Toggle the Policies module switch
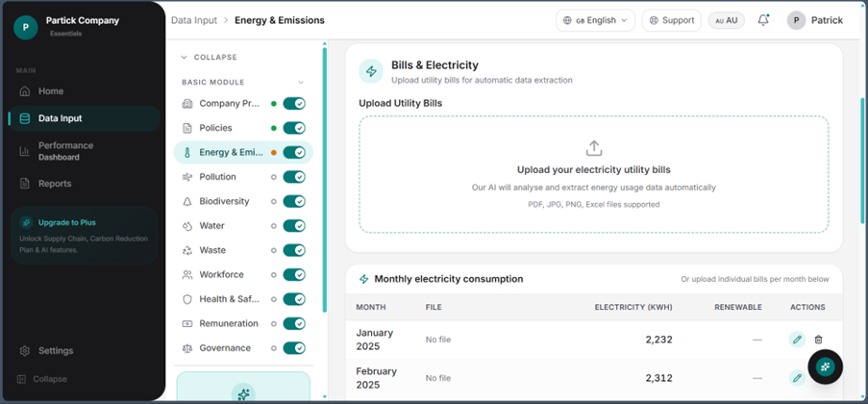The image size is (868, 404). tap(294, 128)
